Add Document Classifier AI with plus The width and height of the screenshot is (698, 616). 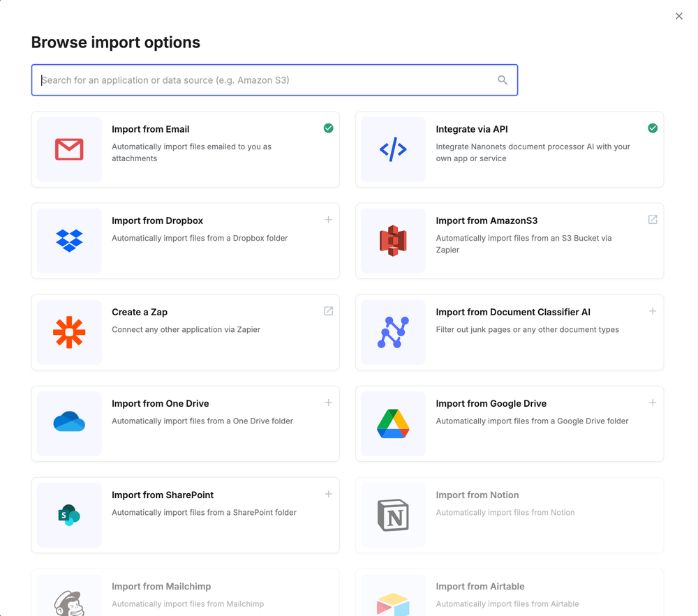[x=653, y=311]
